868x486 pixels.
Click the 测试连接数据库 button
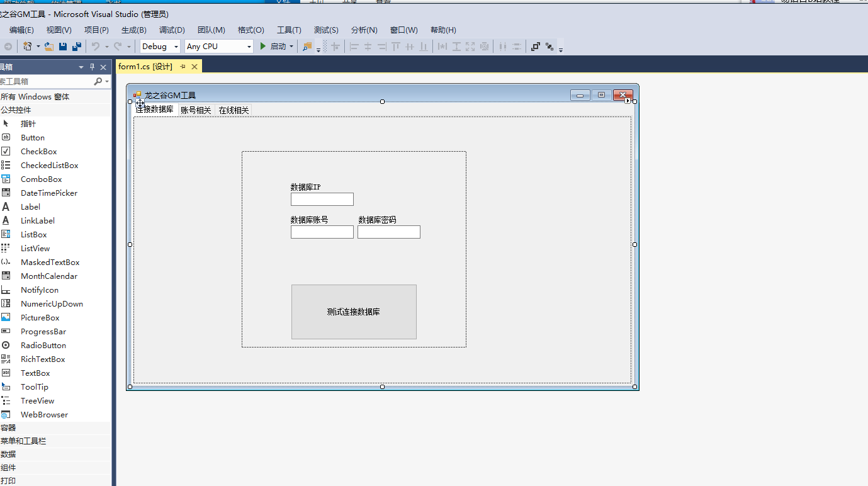354,312
